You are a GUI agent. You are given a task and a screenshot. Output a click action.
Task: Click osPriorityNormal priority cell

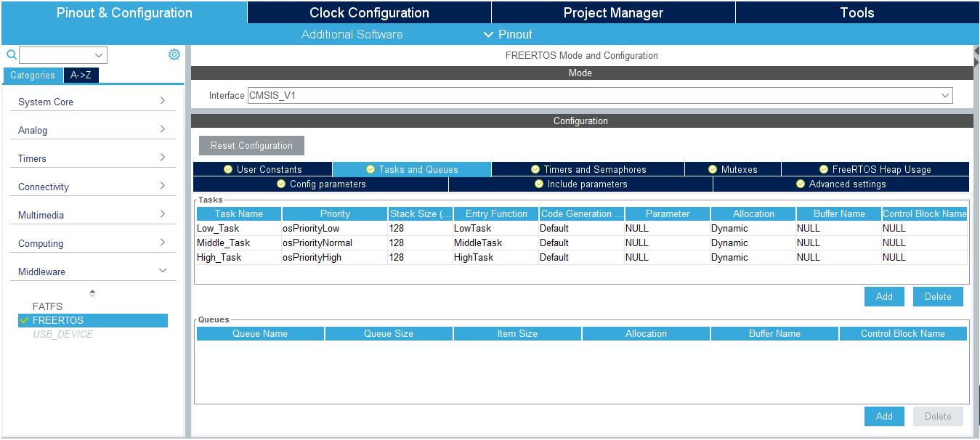(x=334, y=243)
